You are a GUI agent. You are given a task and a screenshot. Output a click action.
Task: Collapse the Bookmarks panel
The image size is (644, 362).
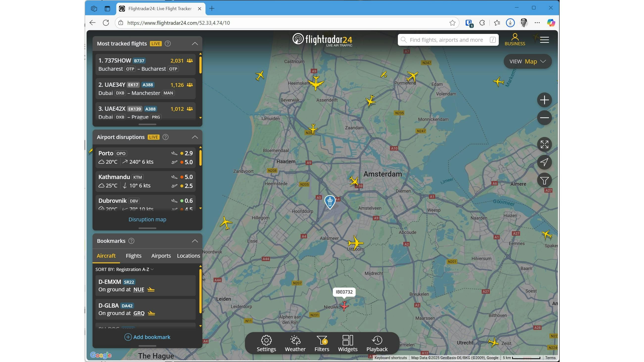195,241
